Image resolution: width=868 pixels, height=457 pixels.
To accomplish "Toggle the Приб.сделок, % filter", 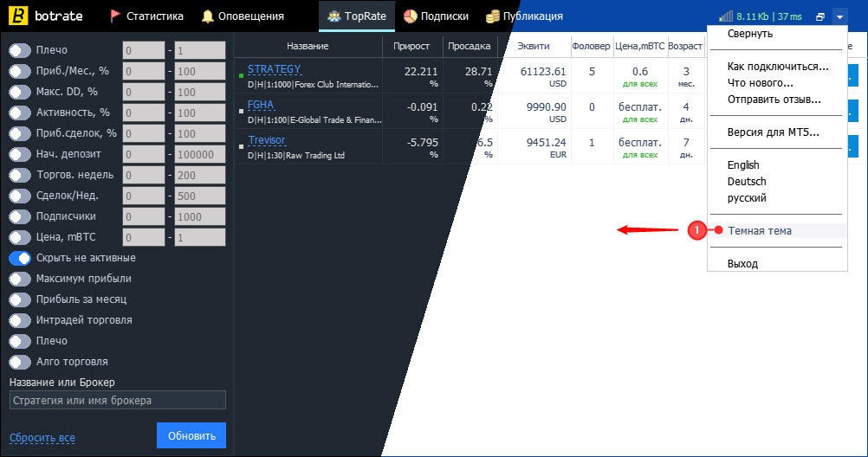I will coord(20,133).
